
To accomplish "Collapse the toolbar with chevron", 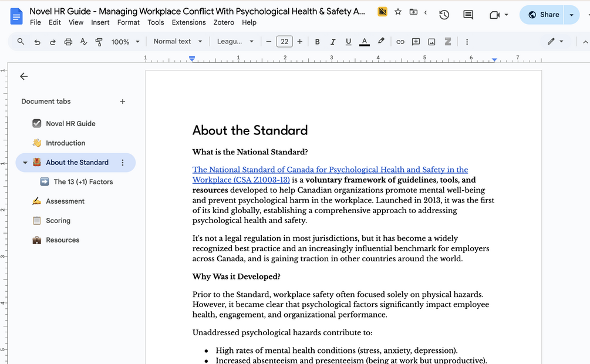I will tap(585, 42).
